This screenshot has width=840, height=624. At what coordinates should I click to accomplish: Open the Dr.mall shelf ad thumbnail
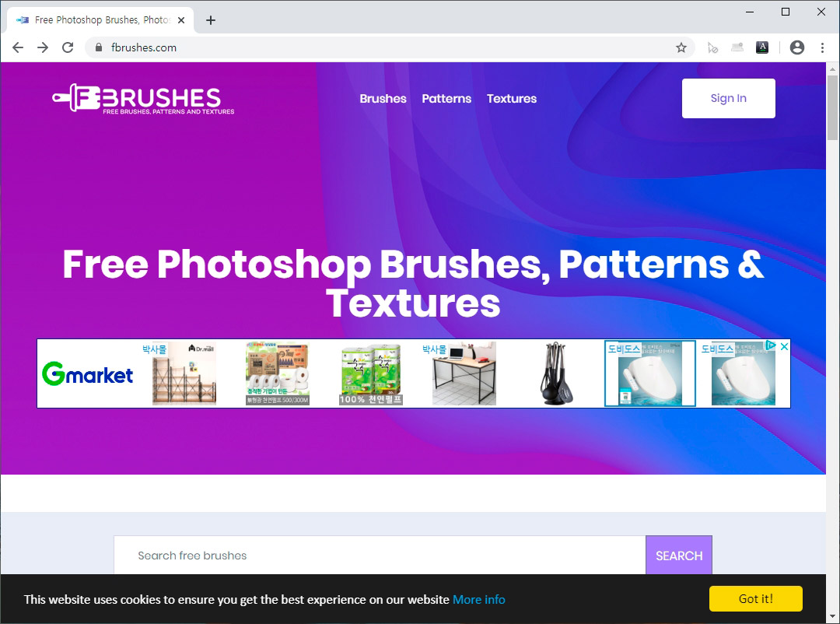tap(184, 373)
